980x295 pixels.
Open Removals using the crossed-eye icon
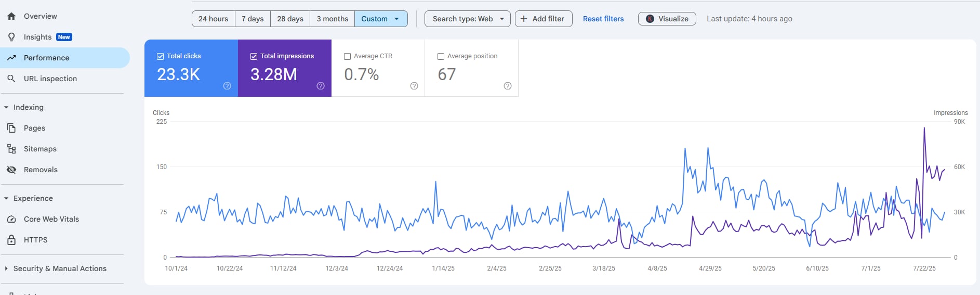tap(11, 170)
